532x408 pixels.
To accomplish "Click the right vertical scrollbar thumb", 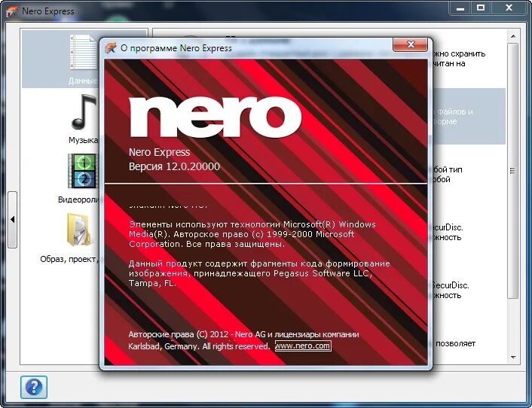I will tap(512, 171).
